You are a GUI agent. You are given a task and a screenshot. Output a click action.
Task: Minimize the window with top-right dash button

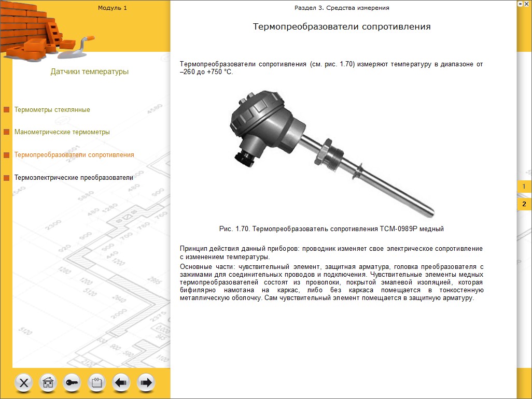point(520,3)
